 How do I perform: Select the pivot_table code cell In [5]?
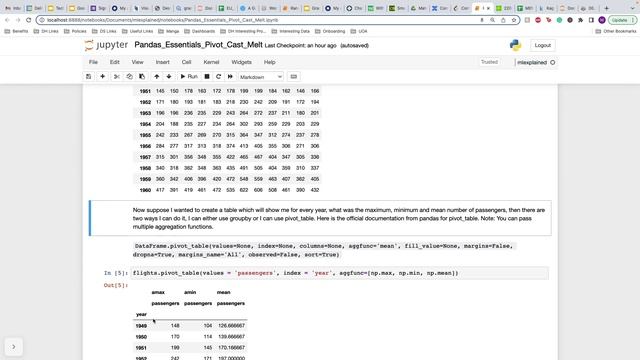(340, 273)
